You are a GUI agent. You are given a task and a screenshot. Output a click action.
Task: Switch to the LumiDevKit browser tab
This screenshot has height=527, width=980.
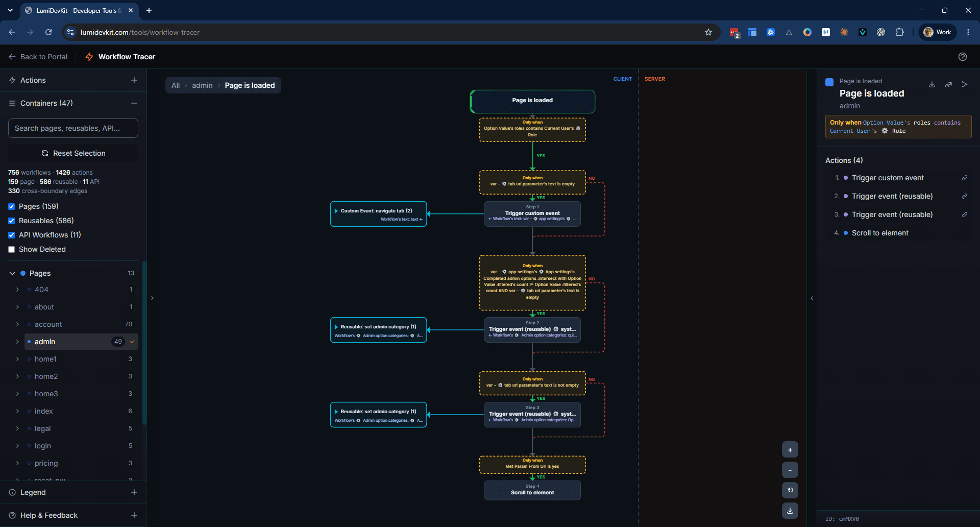[79, 10]
